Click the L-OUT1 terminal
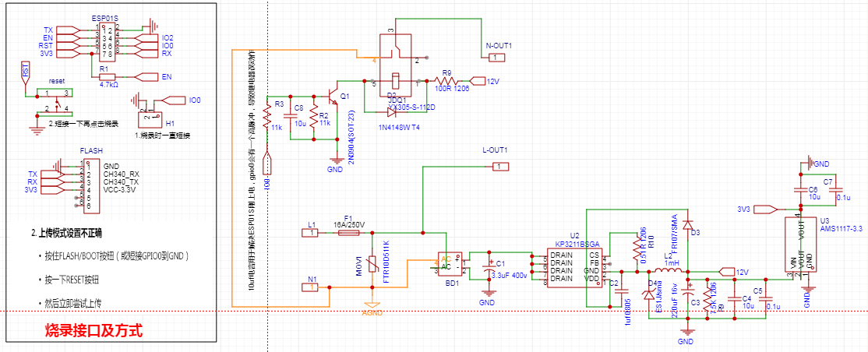Image resolution: width=868 pixels, height=352 pixels. coord(500,166)
